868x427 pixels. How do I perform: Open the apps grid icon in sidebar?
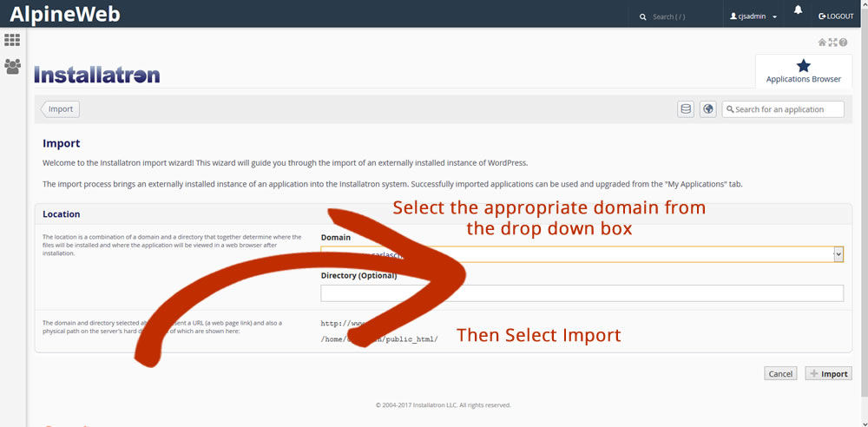(12, 39)
